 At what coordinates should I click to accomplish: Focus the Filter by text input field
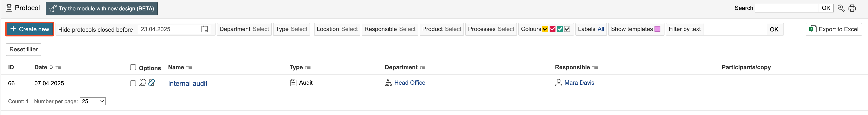pos(735,29)
